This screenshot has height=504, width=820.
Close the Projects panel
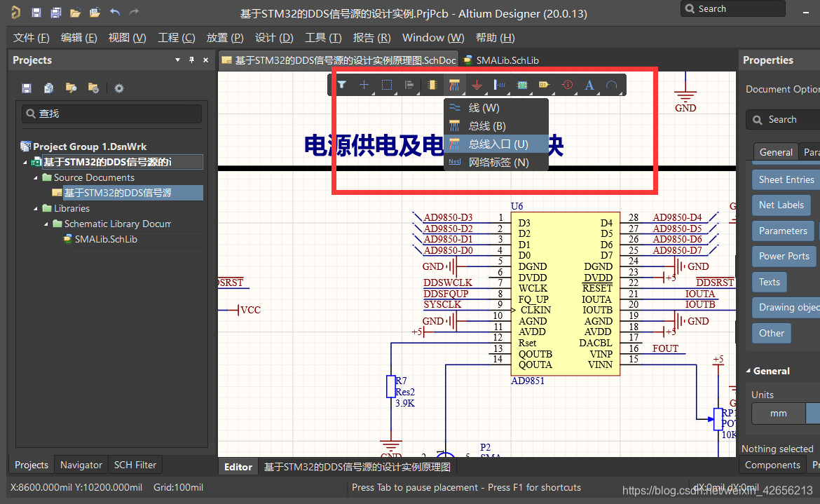tap(205, 60)
